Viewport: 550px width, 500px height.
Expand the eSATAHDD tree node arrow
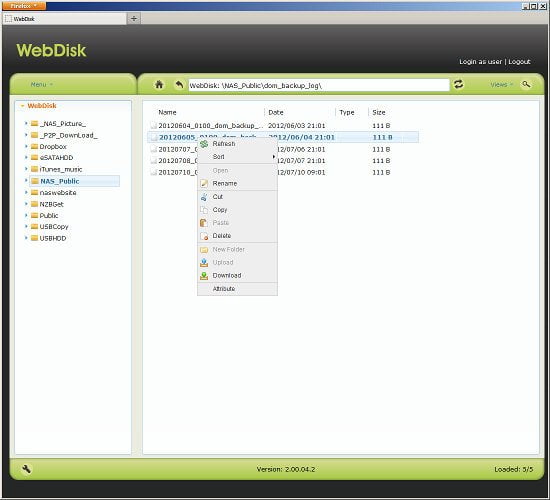(26, 157)
